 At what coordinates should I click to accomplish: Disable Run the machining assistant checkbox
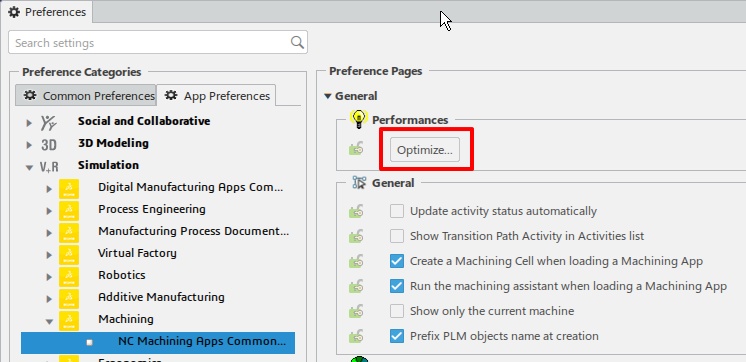point(397,286)
